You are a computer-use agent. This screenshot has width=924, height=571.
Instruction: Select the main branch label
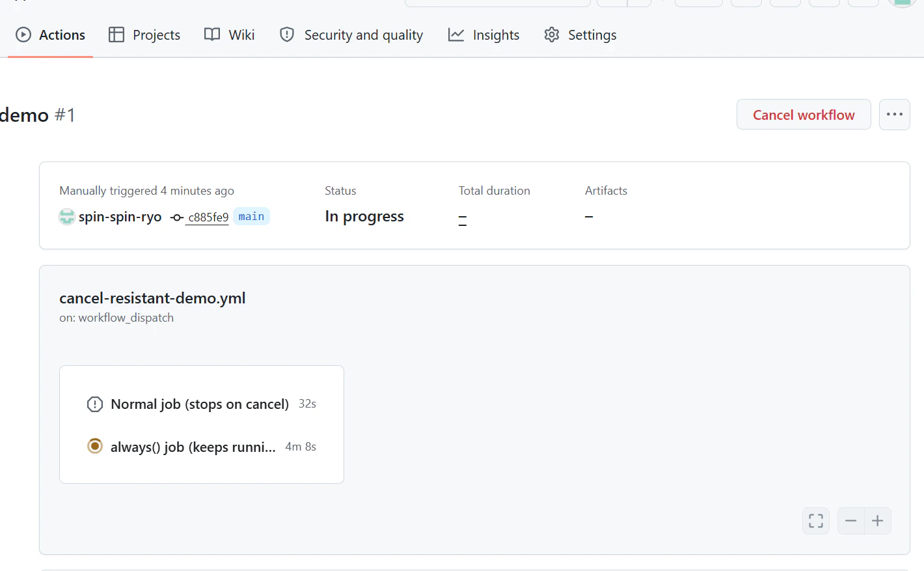pos(251,216)
